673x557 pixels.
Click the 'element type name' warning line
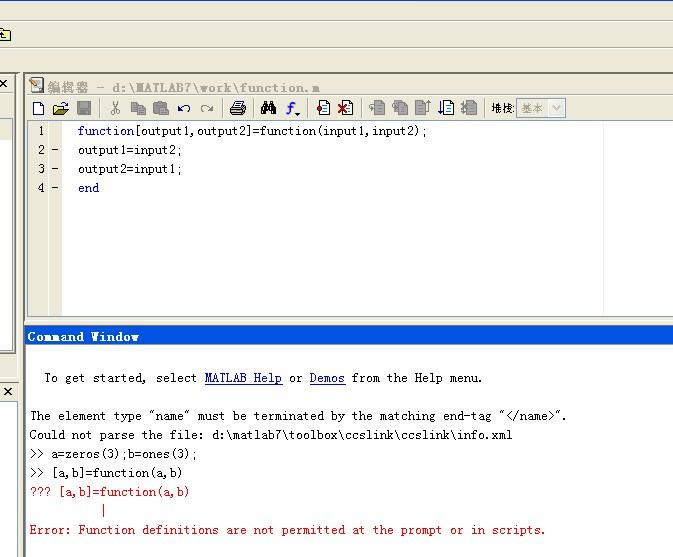pyautogui.click(x=298, y=416)
